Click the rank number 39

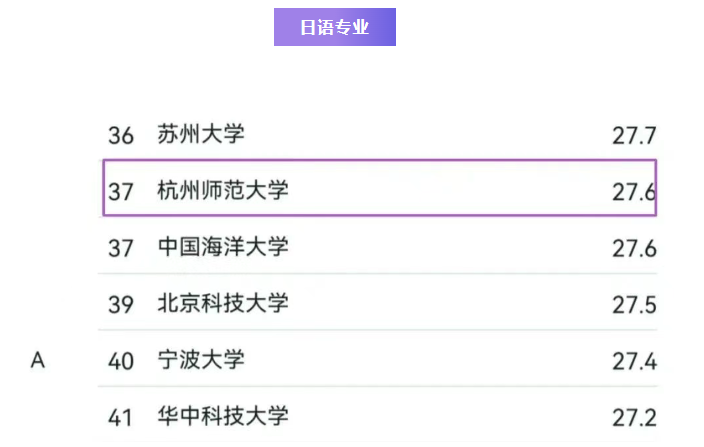(121, 304)
